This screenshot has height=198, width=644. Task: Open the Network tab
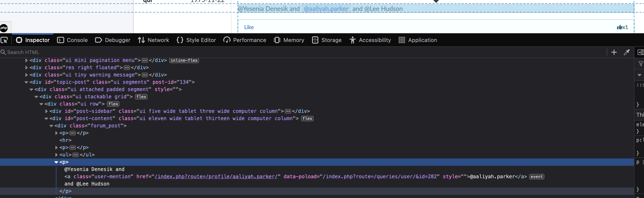153,40
